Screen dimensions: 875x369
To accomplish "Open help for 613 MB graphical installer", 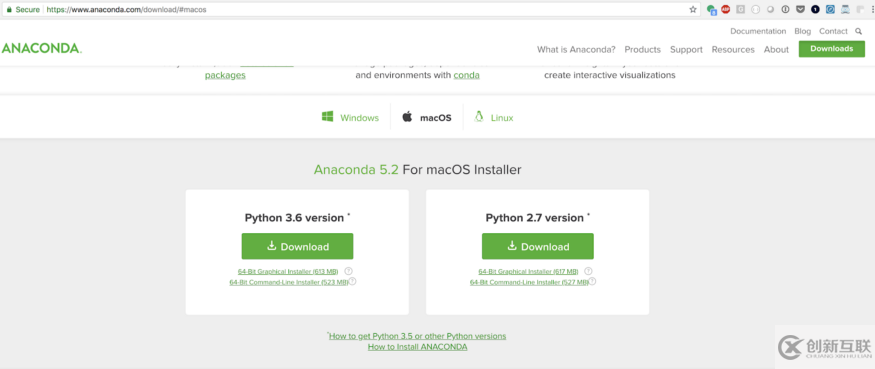I will [348, 271].
